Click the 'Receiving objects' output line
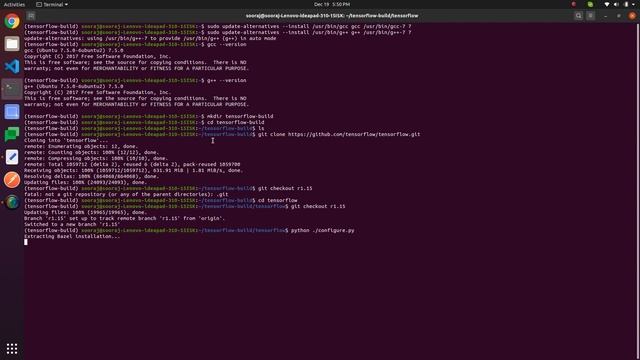 pyautogui.click(x=133, y=170)
